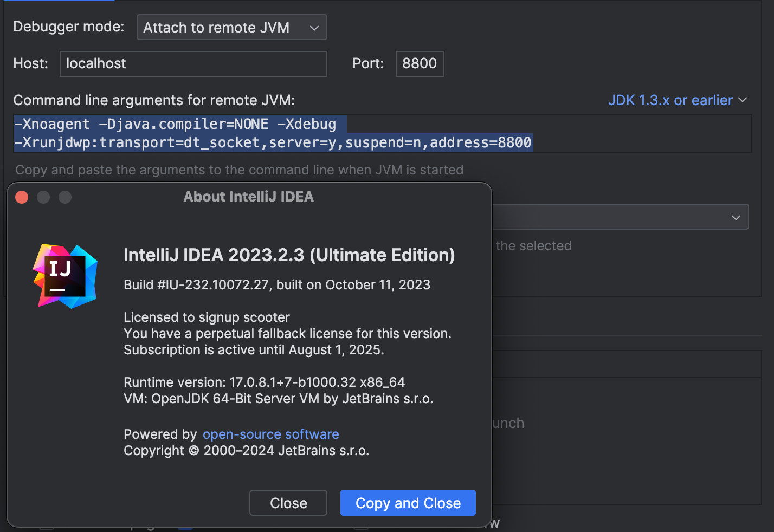The height and width of the screenshot is (532, 774).
Task: Click the Close button in About dialog
Action: [x=288, y=503]
